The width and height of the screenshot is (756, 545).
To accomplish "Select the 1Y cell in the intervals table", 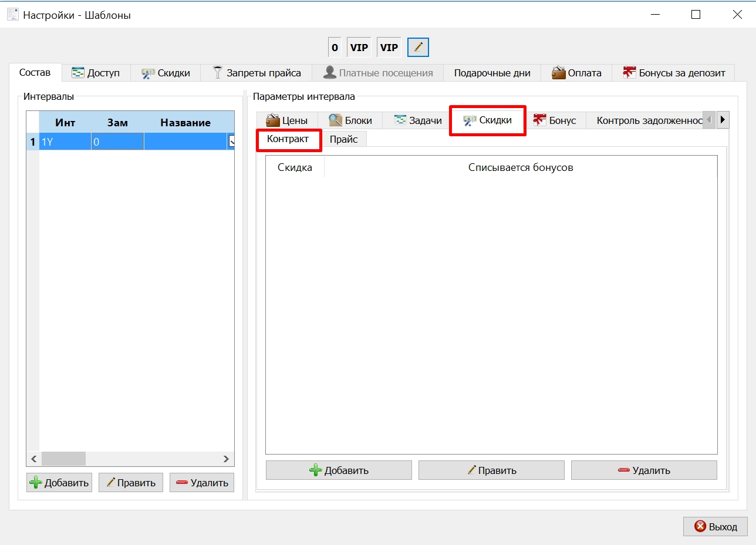I will click(65, 142).
